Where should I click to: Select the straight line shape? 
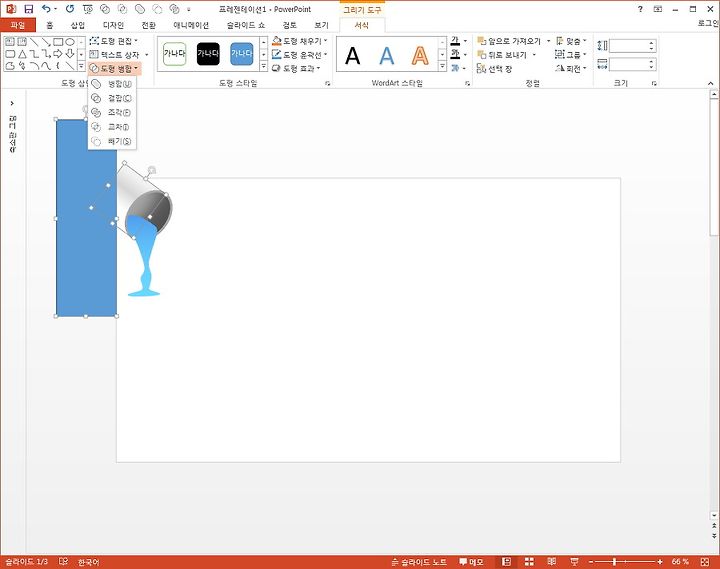coord(34,42)
